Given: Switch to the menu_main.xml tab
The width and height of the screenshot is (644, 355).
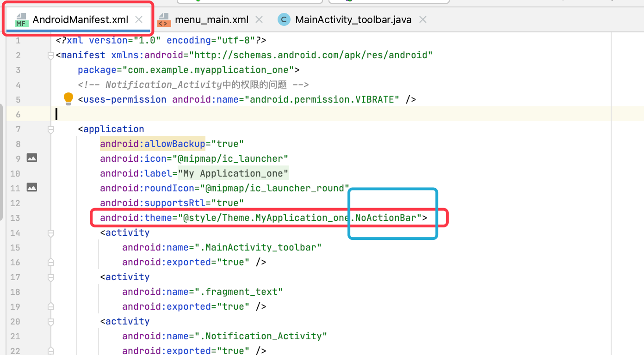Looking at the screenshot, I should pos(211,19).
